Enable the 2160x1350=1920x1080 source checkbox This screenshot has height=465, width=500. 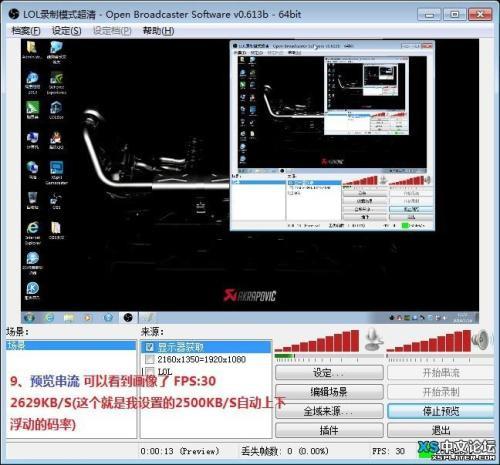point(150,359)
